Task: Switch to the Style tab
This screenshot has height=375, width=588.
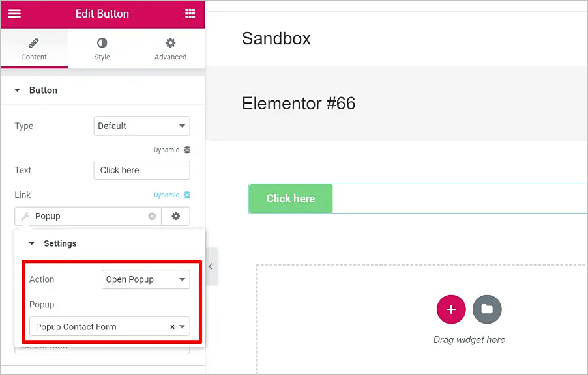Action: tap(102, 49)
